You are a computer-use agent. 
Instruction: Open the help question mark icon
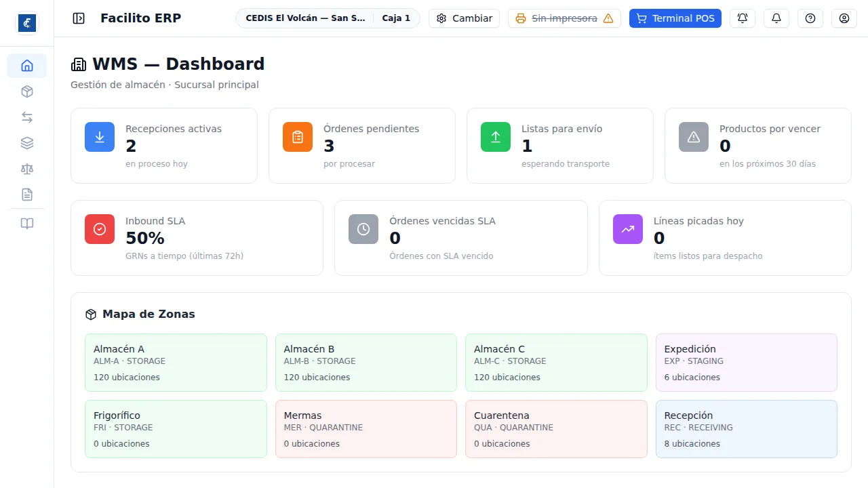coord(810,18)
